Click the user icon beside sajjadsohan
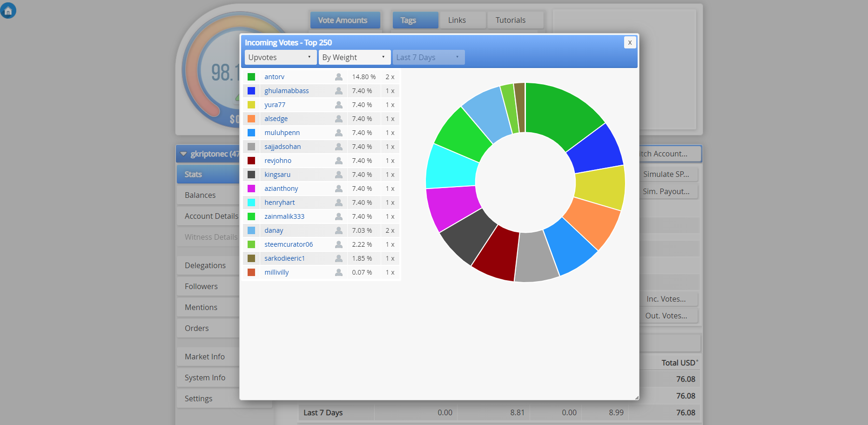This screenshot has width=868, height=425. tap(339, 147)
